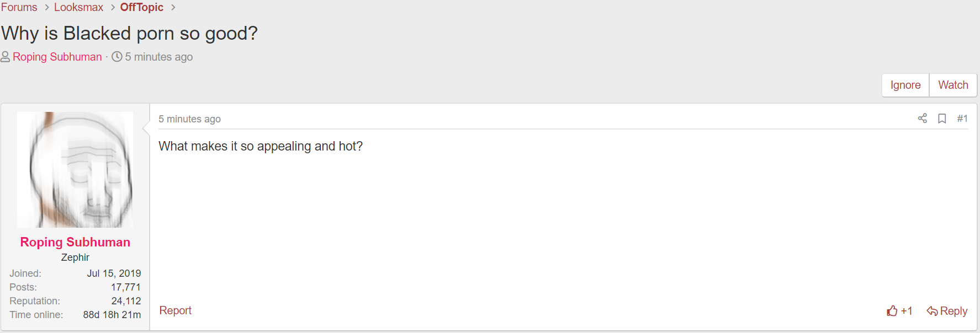Click the share icon on post
The image size is (980, 333).
[x=922, y=119]
